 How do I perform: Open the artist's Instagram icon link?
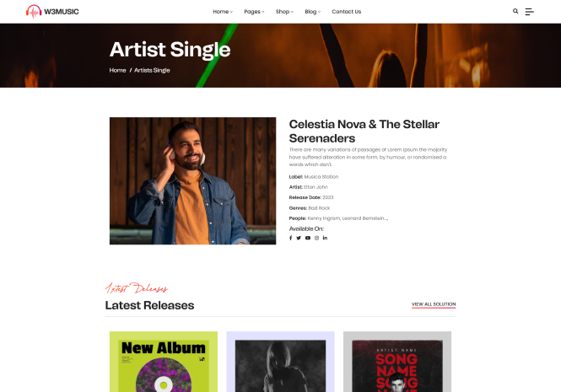click(316, 238)
